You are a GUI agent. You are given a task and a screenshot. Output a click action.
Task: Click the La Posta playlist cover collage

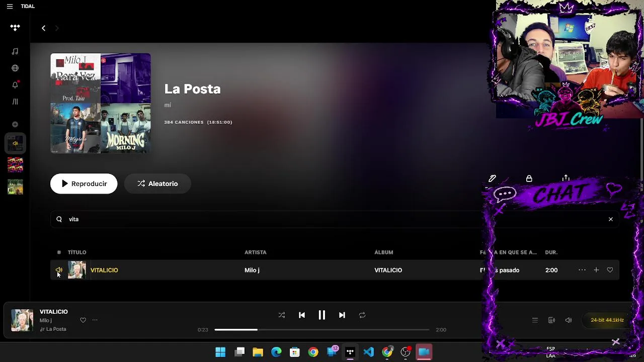[x=101, y=103]
